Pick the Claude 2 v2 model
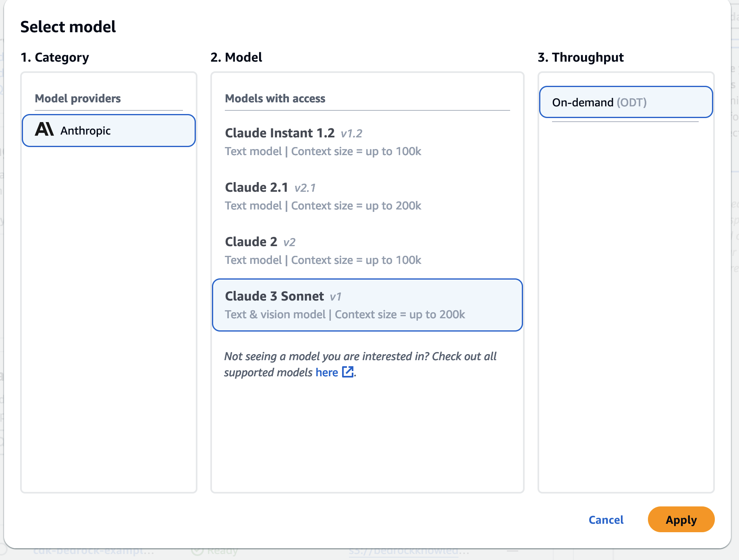The image size is (739, 560). point(322,251)
